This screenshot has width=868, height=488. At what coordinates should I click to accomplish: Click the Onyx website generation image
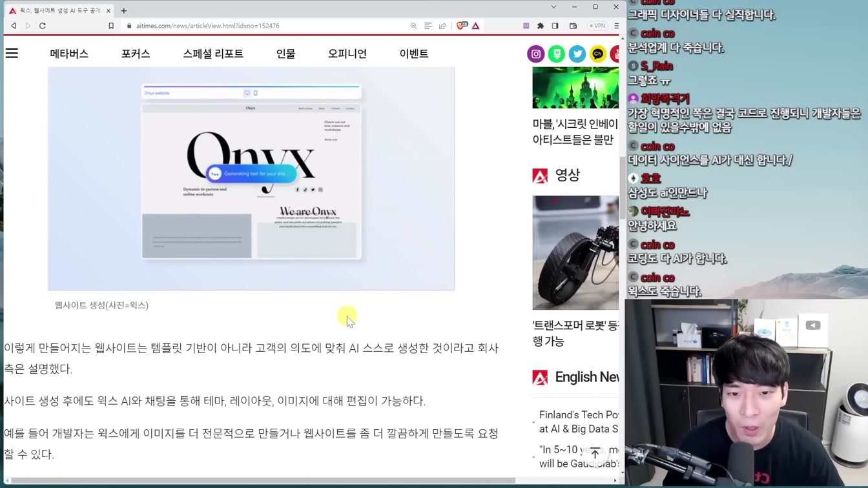tap(251, 178)
